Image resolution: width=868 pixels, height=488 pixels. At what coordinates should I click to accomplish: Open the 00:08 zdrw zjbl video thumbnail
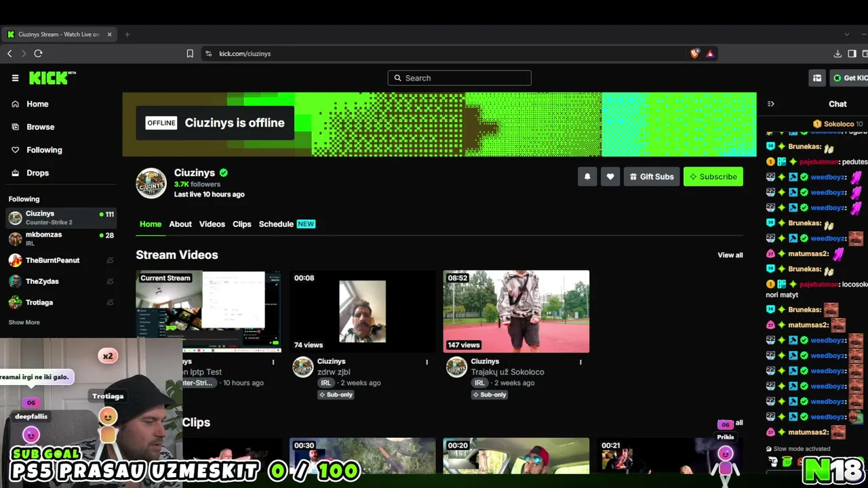pos(363,311)
